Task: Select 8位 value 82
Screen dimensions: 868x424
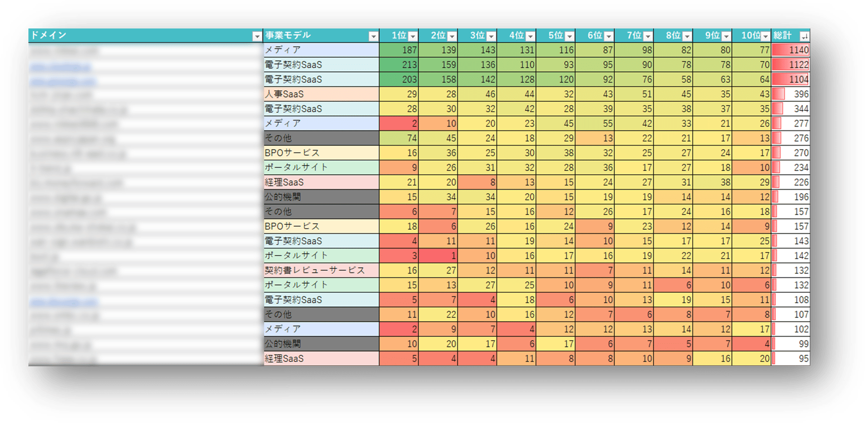Action: click(673, 50)
